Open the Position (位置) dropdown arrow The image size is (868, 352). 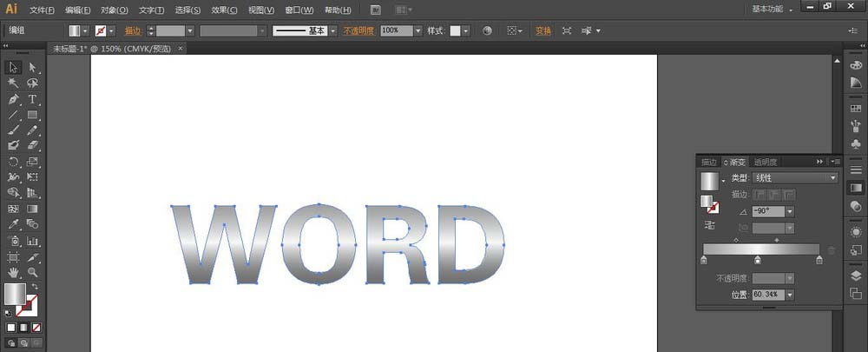(x=790, y=295)
